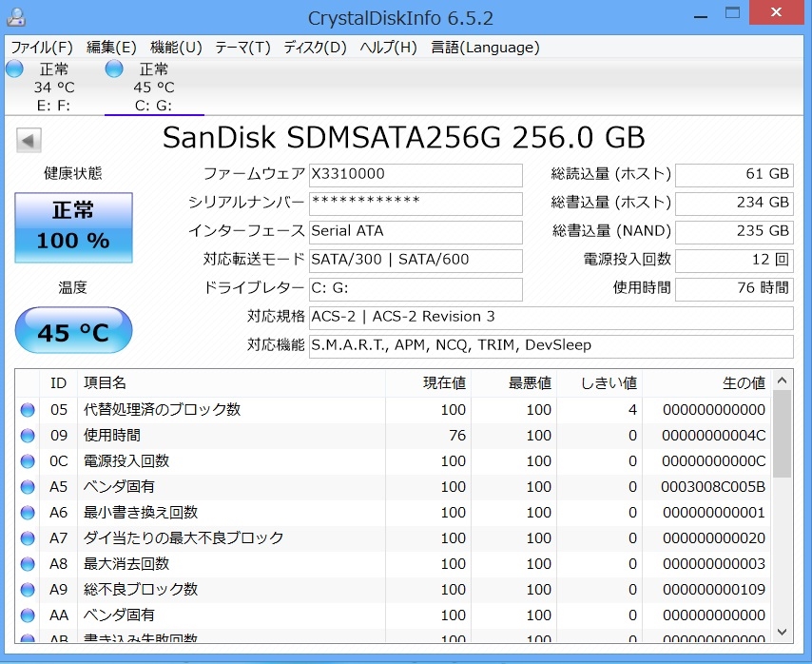Click the しきい値 column header
812x664 pixels.
(x=599, y=383)
